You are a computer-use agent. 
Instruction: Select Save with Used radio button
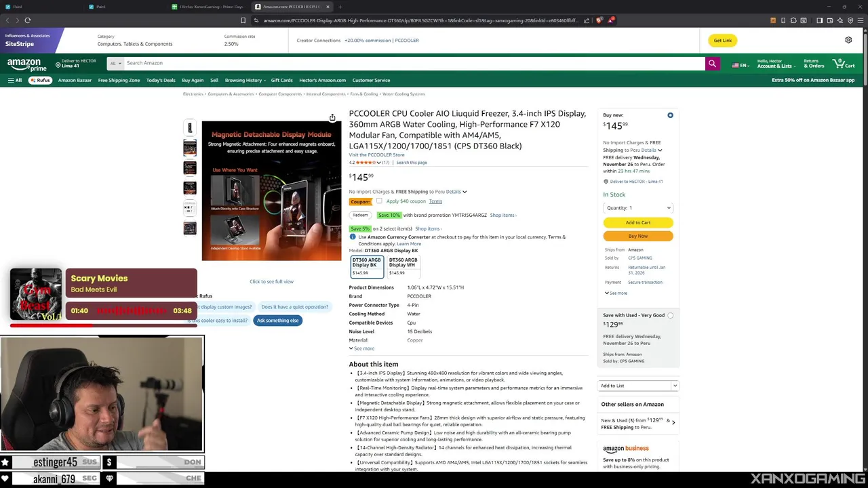pos(670,315)
